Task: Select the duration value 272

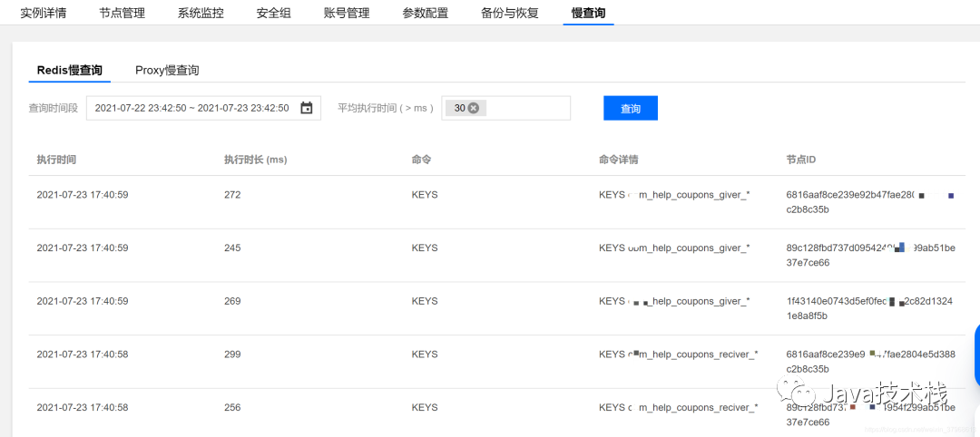Action: (232, 195)
